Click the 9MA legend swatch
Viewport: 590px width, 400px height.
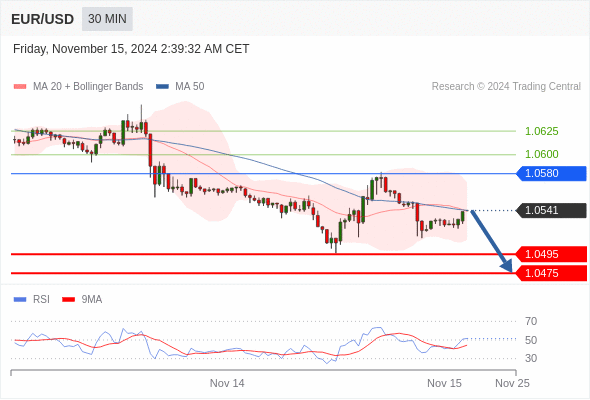pos(68,300)
